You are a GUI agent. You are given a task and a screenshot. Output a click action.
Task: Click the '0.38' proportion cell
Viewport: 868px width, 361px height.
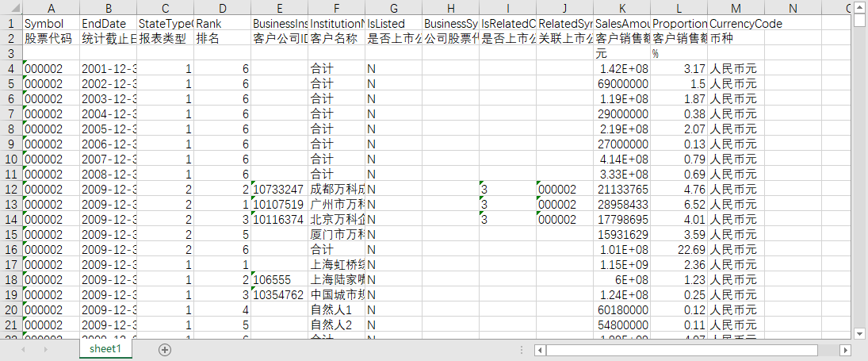[x=679, y=113]
